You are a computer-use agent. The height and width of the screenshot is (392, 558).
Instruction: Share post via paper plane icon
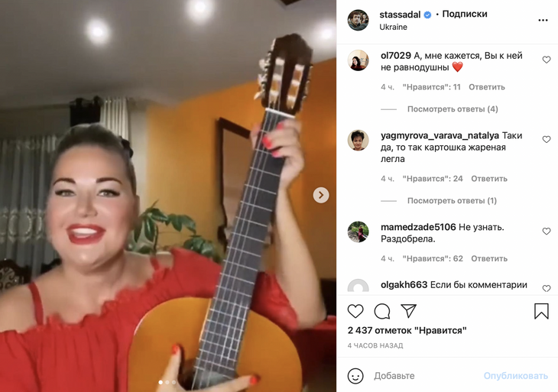click(x=408, y=311)
